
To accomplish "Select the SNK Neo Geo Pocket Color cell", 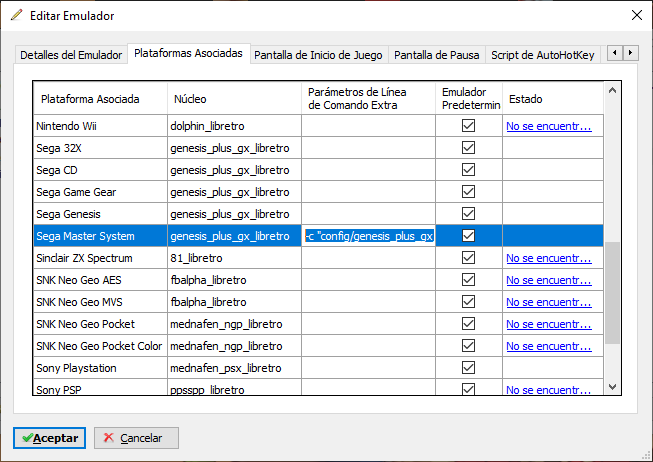I will 100,346.
